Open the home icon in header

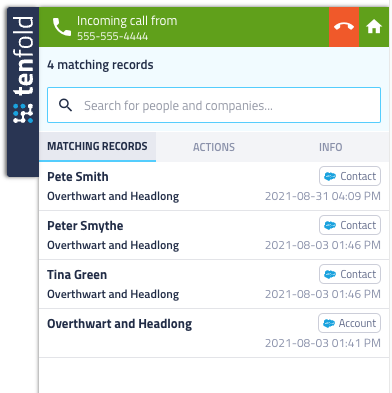pos(374,27)
